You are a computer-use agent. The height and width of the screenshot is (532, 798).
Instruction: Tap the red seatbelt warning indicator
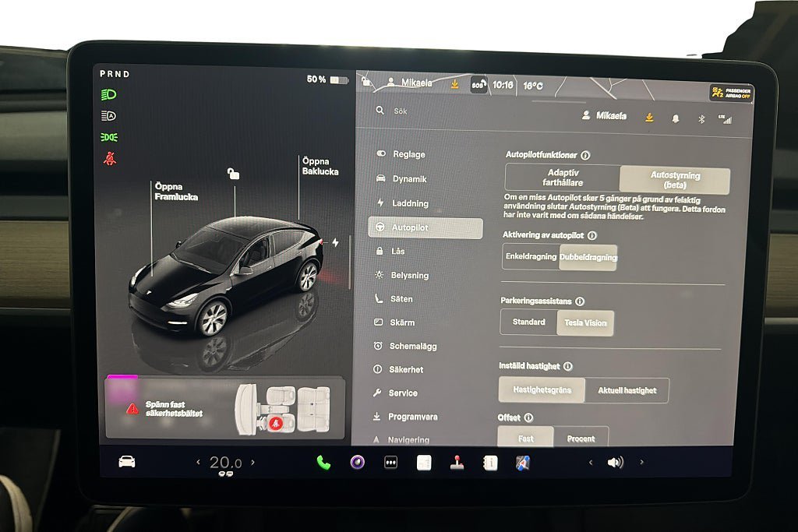tap(109, 159)
